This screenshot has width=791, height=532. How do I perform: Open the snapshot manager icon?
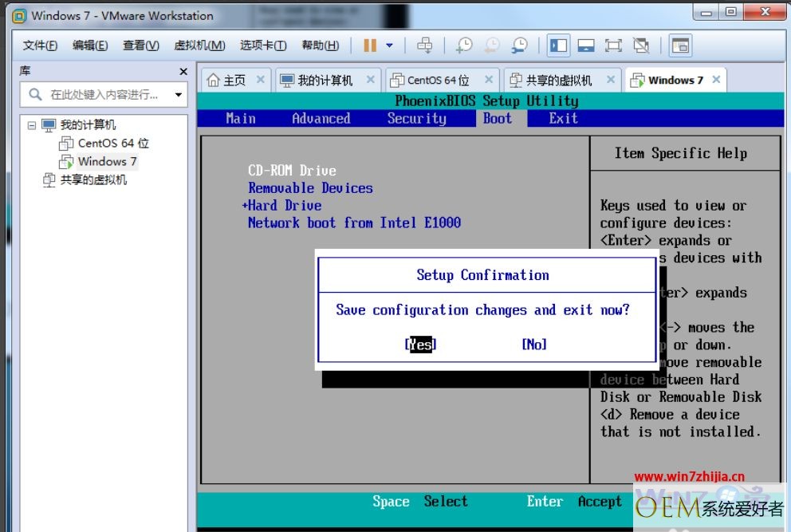(519, 45)
